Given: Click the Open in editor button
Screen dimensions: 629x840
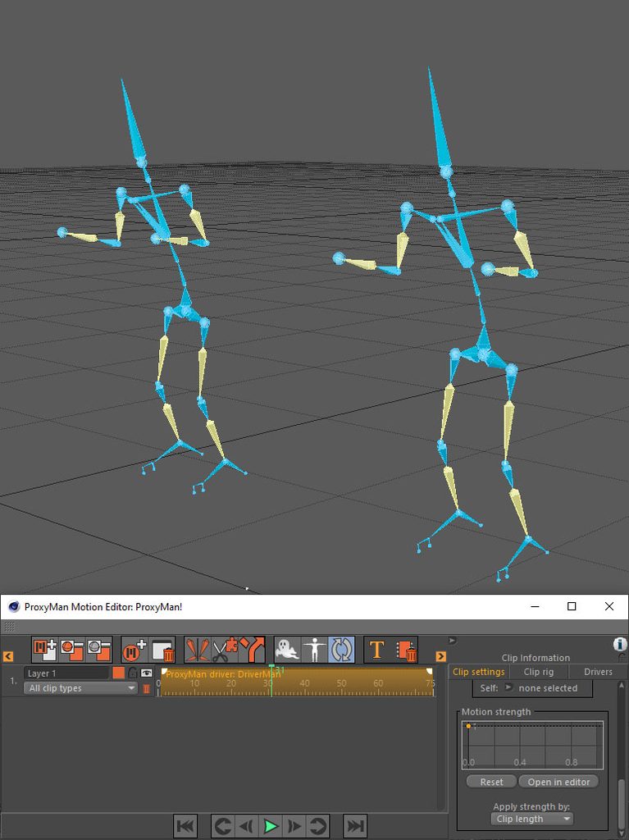Looking at the screenshot, I should click(558, 782).
